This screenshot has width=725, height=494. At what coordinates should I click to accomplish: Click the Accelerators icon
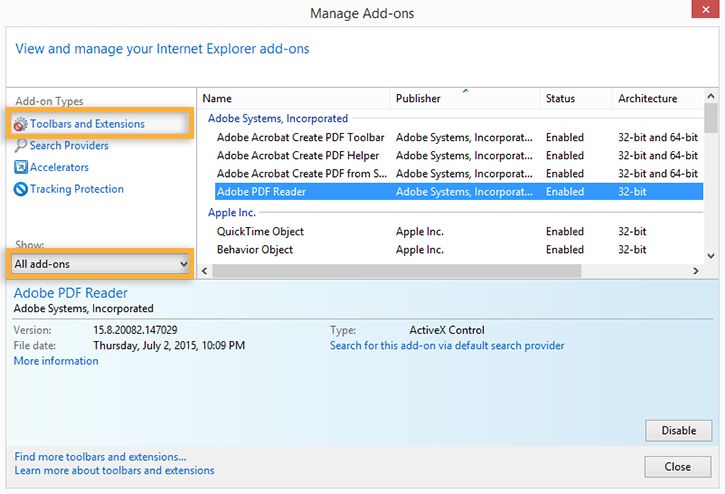[21, 167]
